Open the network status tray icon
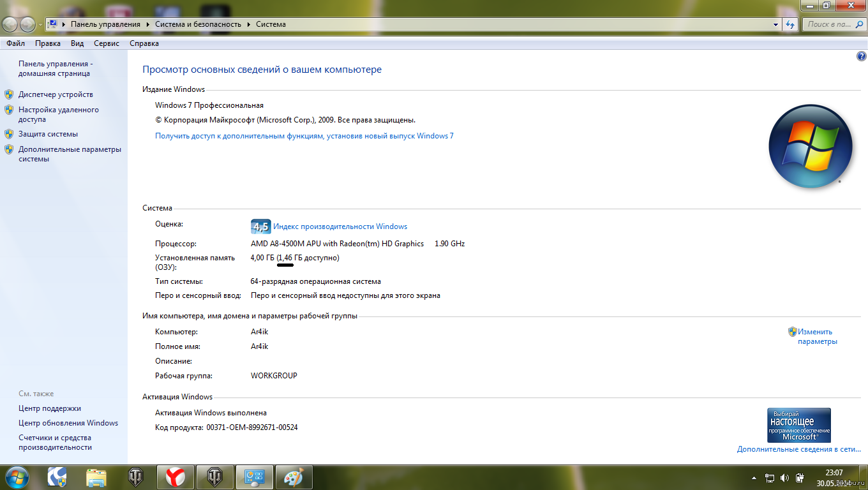Image resolution: width=868 pixels, height=490 pixels. coord(770,478)
